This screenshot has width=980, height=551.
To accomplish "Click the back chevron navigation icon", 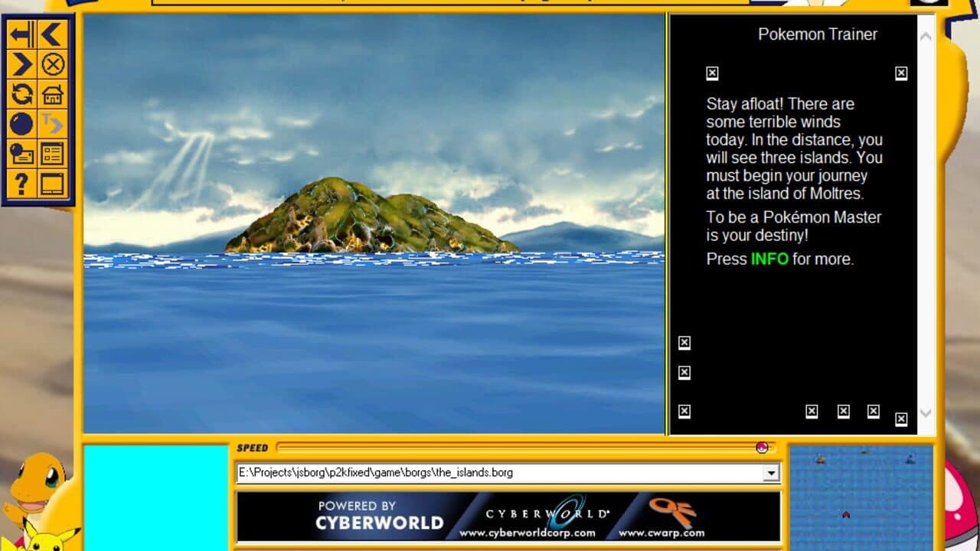I will (52, 35).
